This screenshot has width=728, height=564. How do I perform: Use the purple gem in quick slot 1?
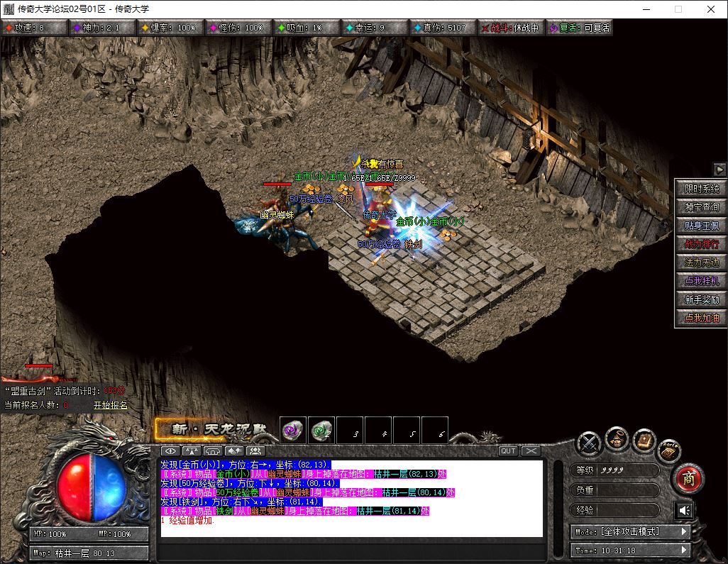click(293, 431)
